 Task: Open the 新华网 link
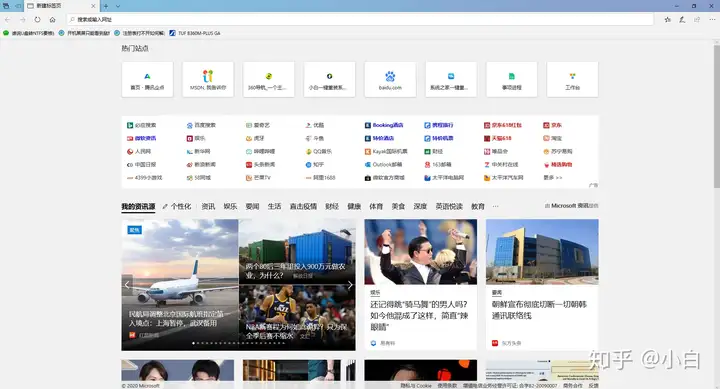point(198,151)
